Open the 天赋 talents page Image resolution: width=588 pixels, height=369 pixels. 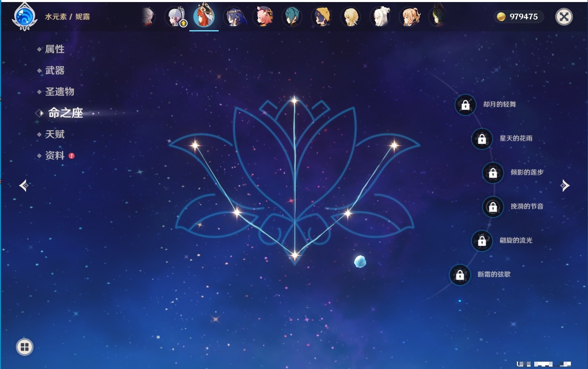coord(55,134)
